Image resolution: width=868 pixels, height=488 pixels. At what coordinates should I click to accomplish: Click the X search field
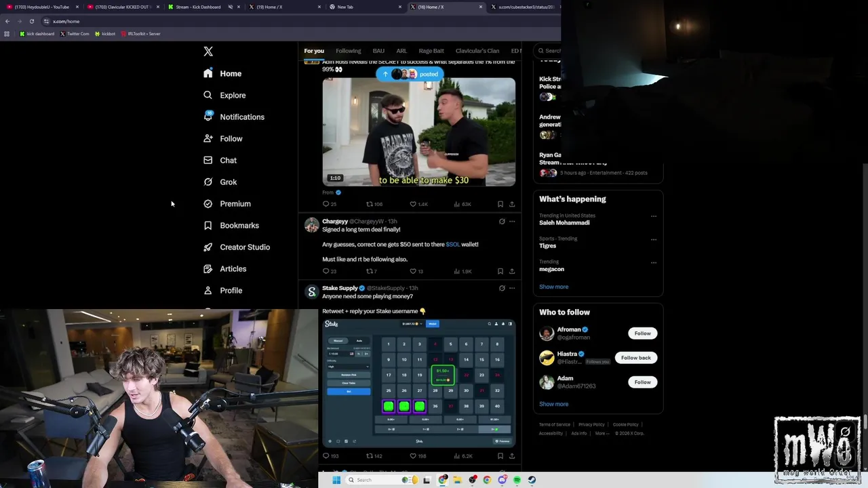548,51
